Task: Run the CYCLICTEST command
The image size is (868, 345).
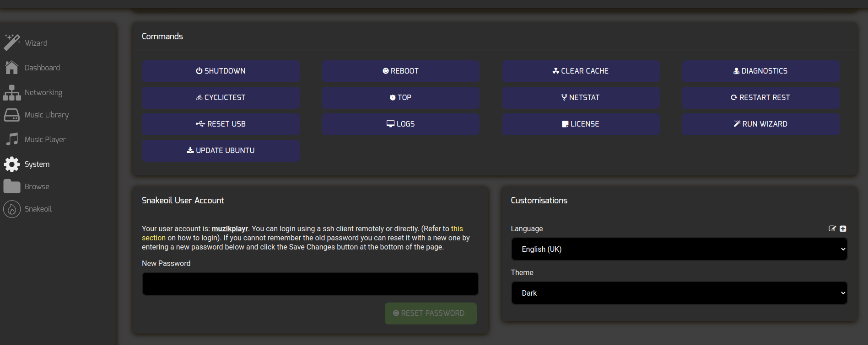Action: [221, 97]
